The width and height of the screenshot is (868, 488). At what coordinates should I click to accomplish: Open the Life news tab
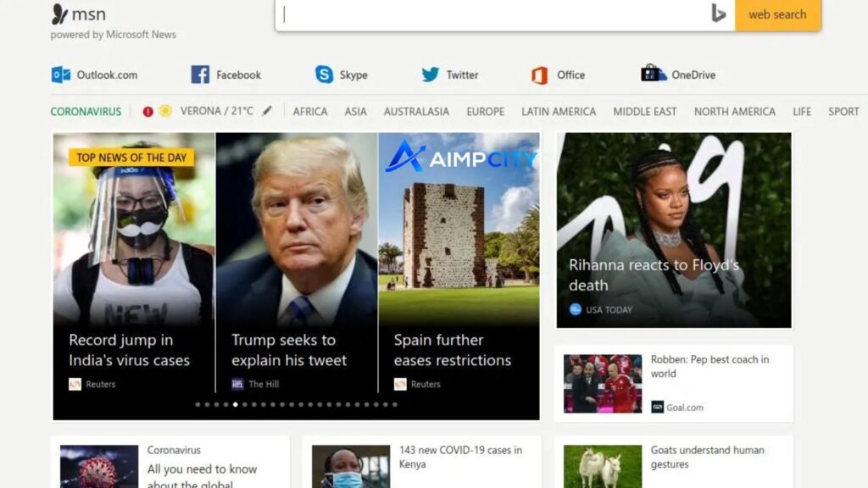point(802,111)
